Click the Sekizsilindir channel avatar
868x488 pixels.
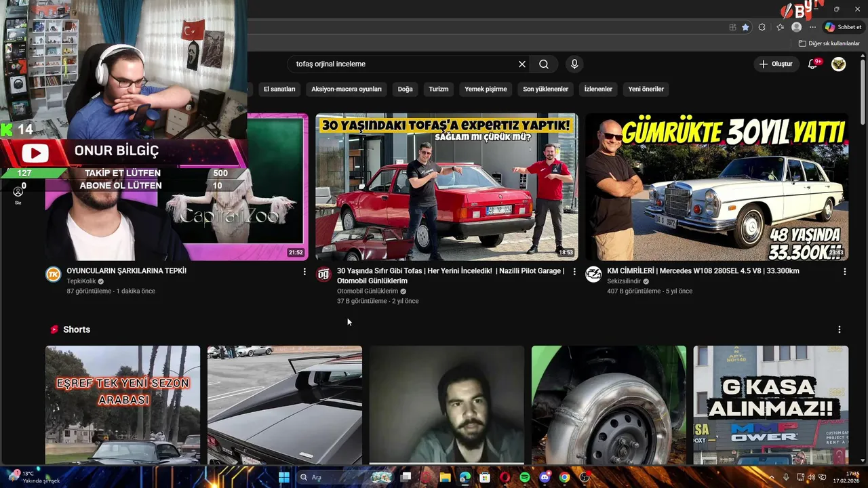[x=593, y=274]
